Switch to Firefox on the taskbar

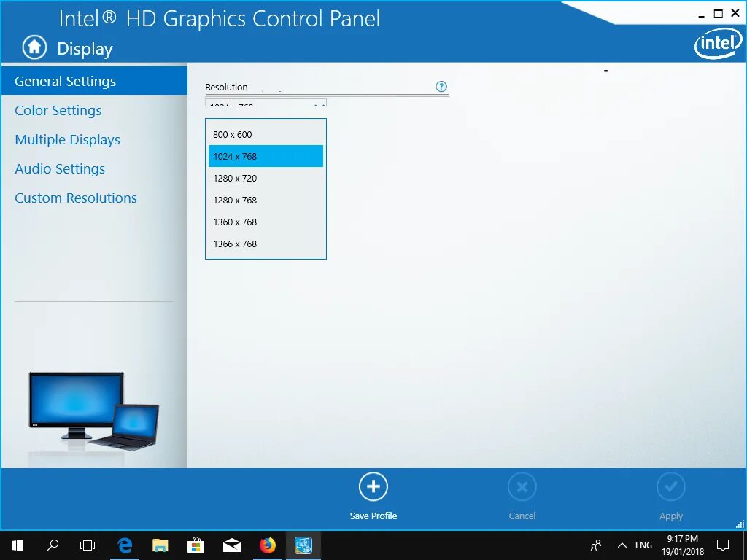pos(267,545)
